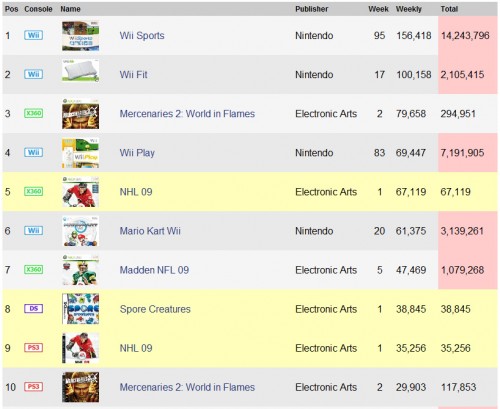Open the Wii Sports box art thumbnail
Image resolution: width=500 pixels, height=409 pixels.
coord(81,36)
